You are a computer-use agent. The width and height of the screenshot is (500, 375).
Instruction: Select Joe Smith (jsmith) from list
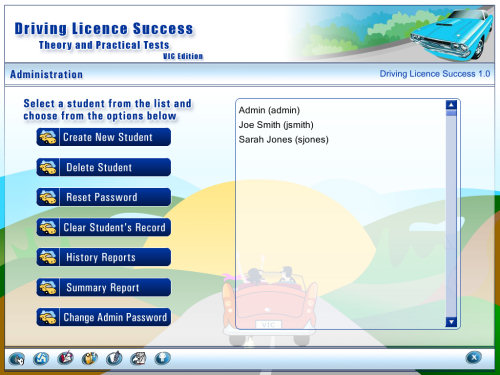click(276, 125)
